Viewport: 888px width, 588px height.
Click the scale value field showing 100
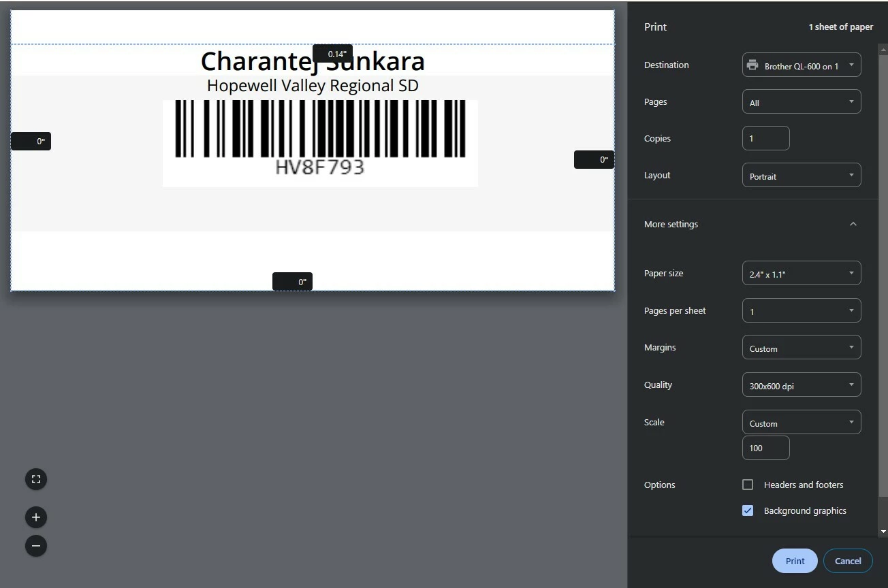coord(766,448)
